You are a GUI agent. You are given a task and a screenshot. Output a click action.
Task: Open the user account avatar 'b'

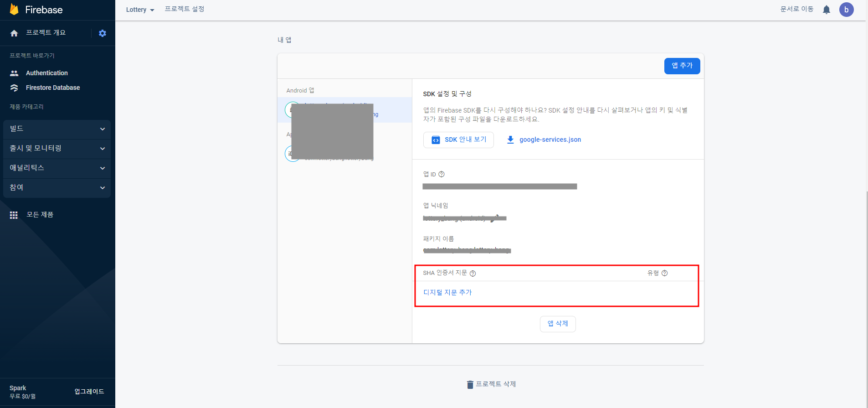(x=847, y=10)
